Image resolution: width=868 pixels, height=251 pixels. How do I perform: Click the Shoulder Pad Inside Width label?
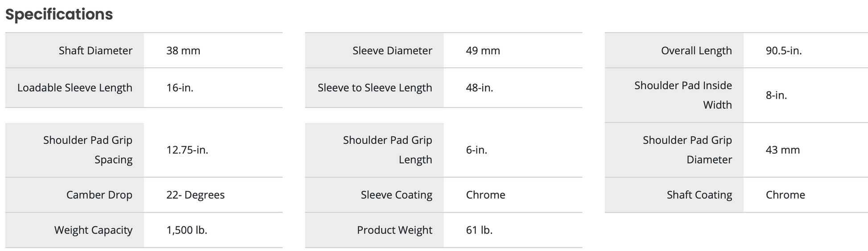coord(683,95)
